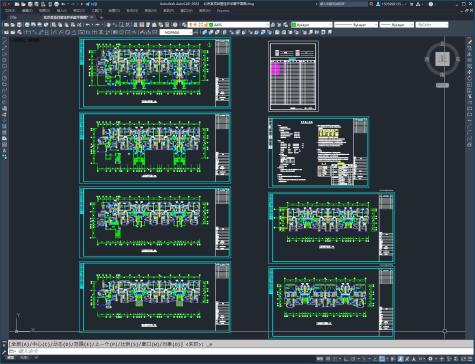Select the Multiline Text A tool on left toolbar
The height and width of the screenshot is (364, 475).
(x=4, y=151)
